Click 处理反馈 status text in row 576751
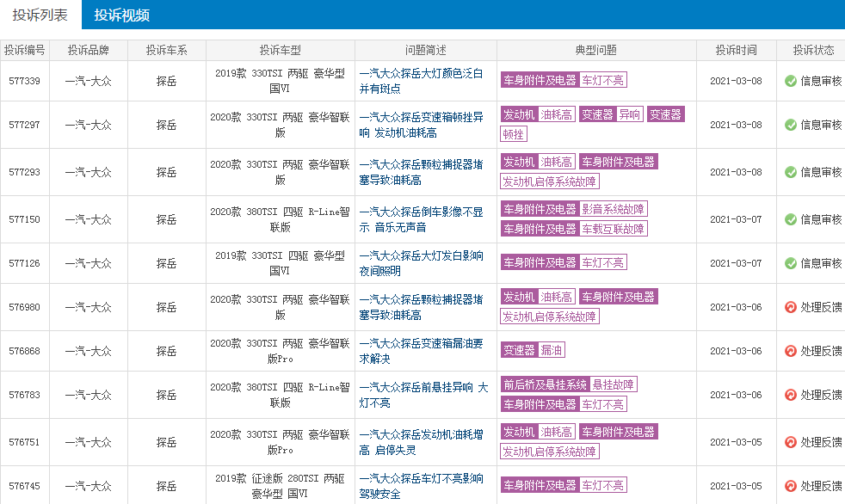Screen dimensions: 845x504 (822, 443)
